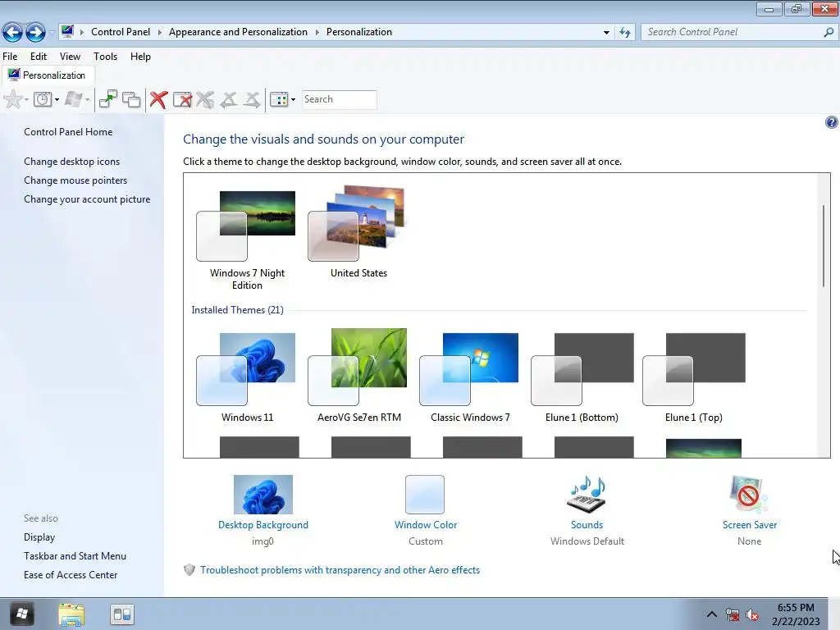840x630 pixels.
Task: Open Desktop Background settings icon
Action: point(263,494)
